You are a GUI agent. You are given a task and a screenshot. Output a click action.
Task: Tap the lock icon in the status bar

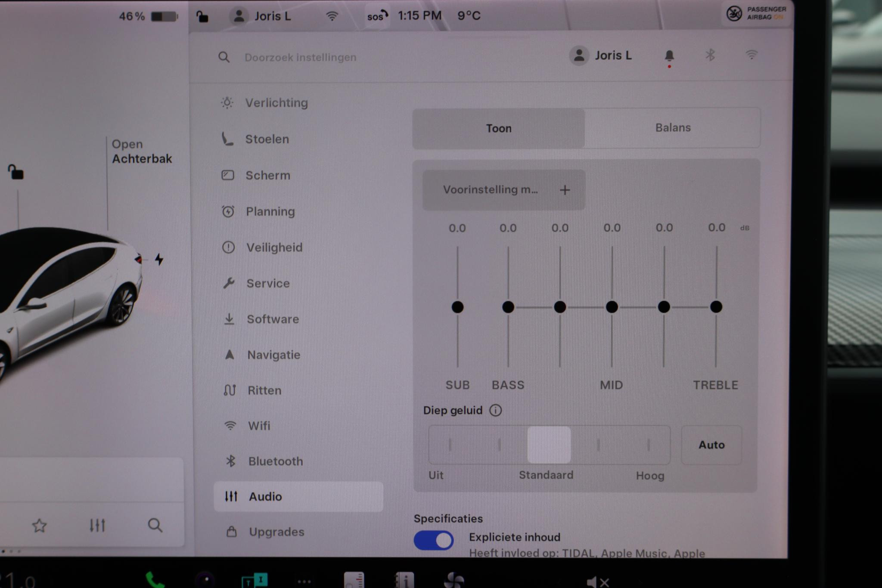point(202,15)
